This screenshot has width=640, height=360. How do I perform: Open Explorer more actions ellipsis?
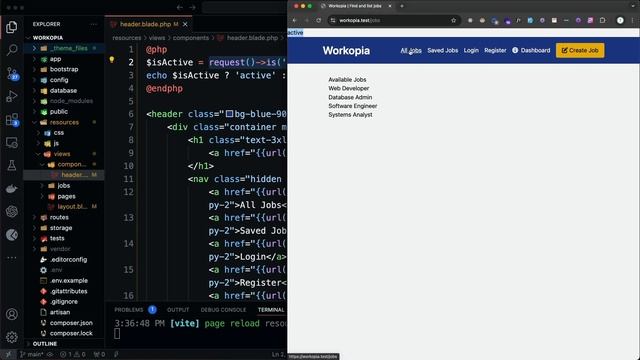click(x=94, y=24)
